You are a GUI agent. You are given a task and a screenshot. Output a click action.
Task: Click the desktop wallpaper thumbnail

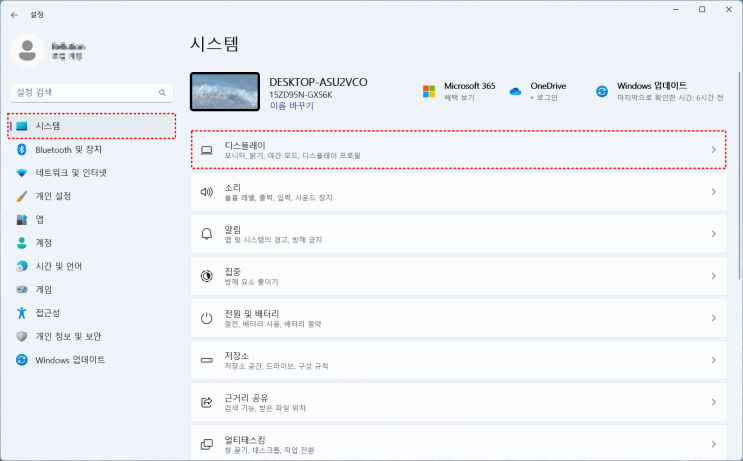pyautogui.click(x=225, y=91)
